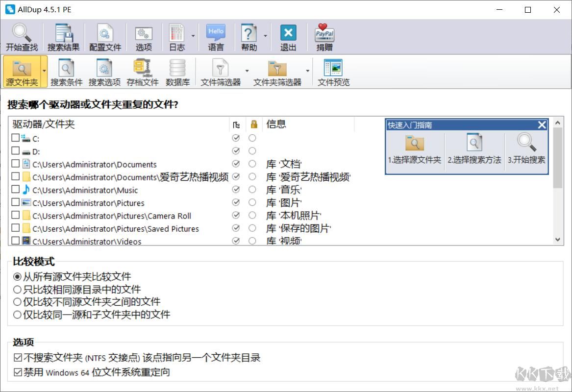Click 退出 to exit AllDup
Screen dimensions: 572x392
coord(288,32)
